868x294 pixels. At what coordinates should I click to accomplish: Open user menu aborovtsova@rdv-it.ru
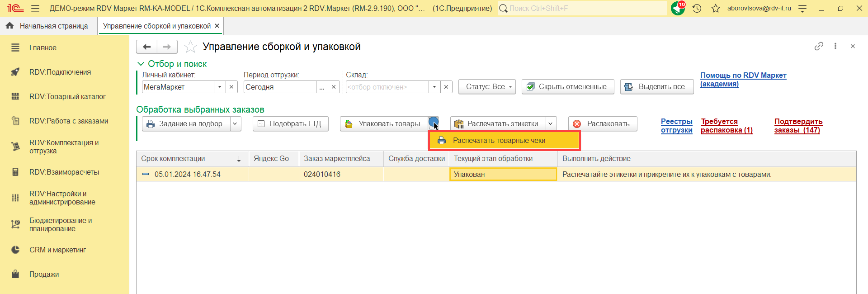(759, 8)
